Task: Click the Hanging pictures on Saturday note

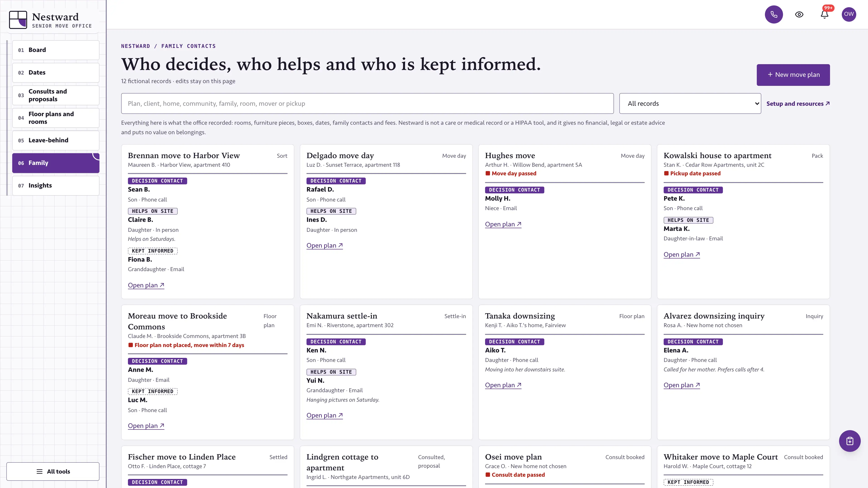Action: 343,400
